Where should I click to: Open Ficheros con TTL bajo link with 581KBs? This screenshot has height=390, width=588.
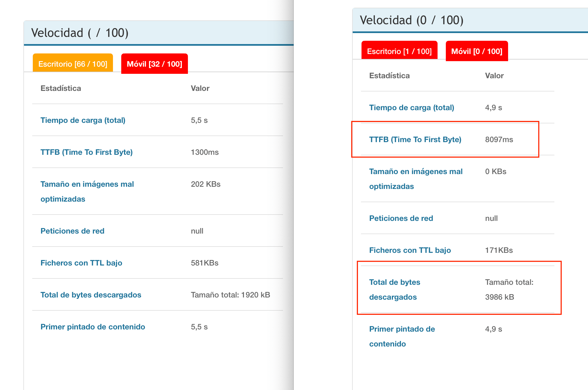[x=81, y=263]
